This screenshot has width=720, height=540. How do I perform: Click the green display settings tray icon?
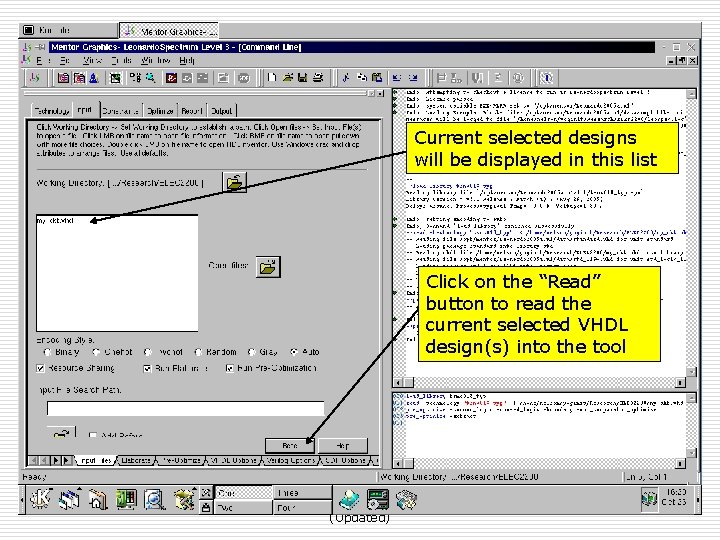point(378,500)
